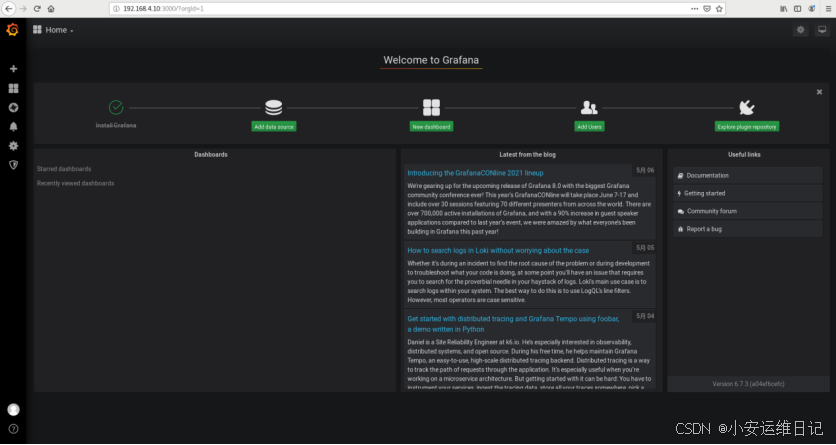Click the dashboard grid icon in steps
This screenshot has height=445, width=836.
click(x=431, y=108)
